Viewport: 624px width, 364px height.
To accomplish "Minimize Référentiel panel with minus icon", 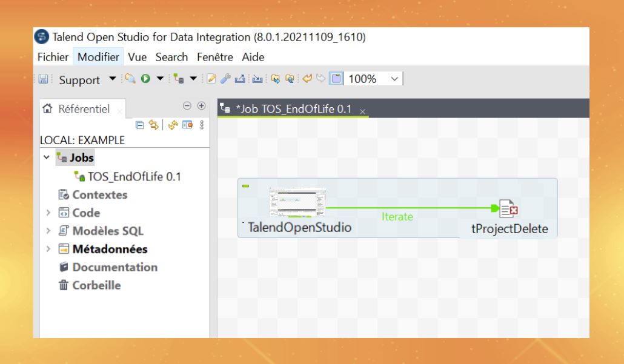I will click(x=187, y=106).
